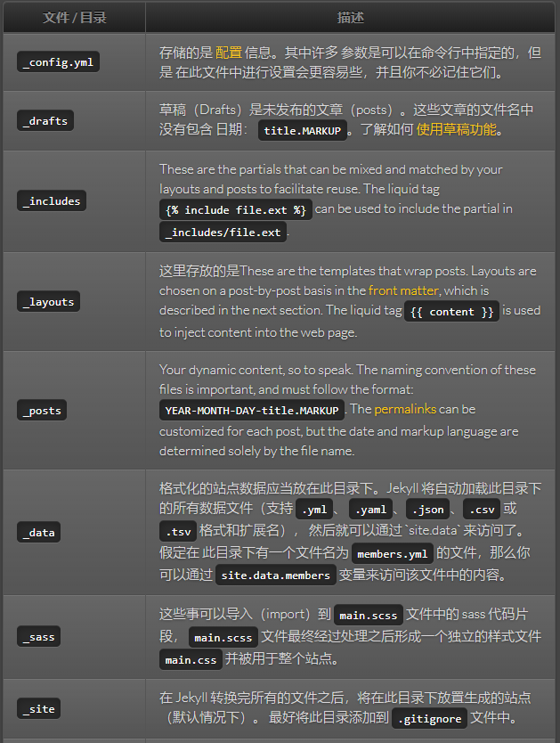Select the _posts directory name
The height and width of the screenshot is (743, 560).
[42, 411]
